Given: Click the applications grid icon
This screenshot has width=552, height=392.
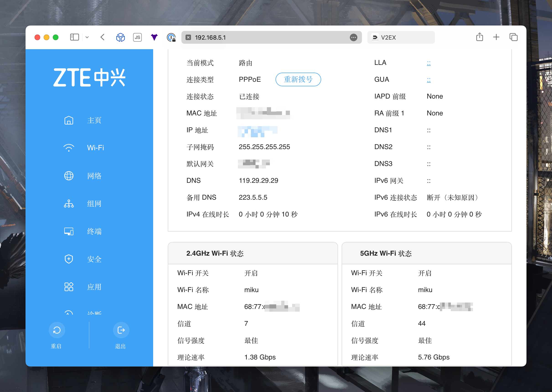Looking at the screenshot, I should pos(69,287).
